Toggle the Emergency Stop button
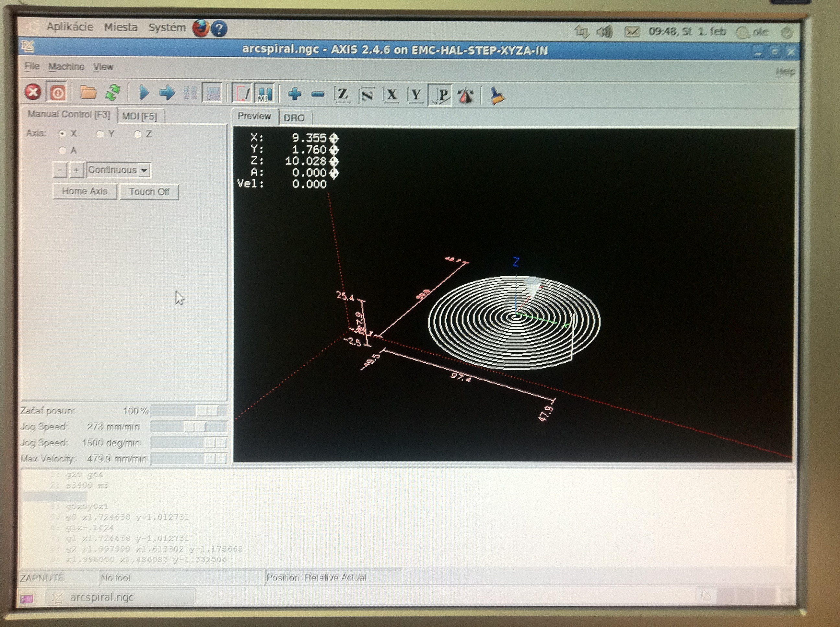The image size is (840, 627). coord(33,92)
